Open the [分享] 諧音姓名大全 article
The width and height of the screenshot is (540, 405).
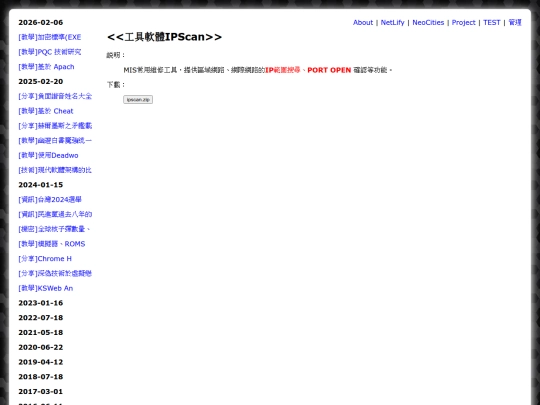(x=55, y=96)
